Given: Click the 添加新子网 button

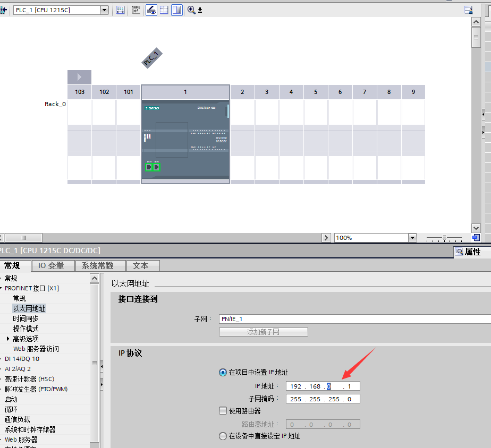Looking at the screenshot, I should 263,332.
